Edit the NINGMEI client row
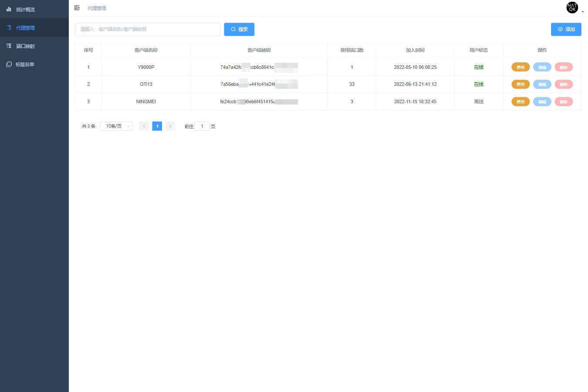 click(x=542, y=101)
